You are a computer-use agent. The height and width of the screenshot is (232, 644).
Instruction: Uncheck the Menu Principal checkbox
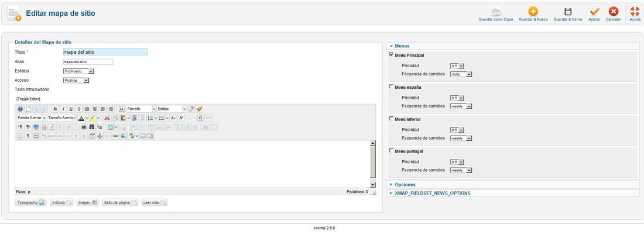pyautogui.click(x=392, y=54)
